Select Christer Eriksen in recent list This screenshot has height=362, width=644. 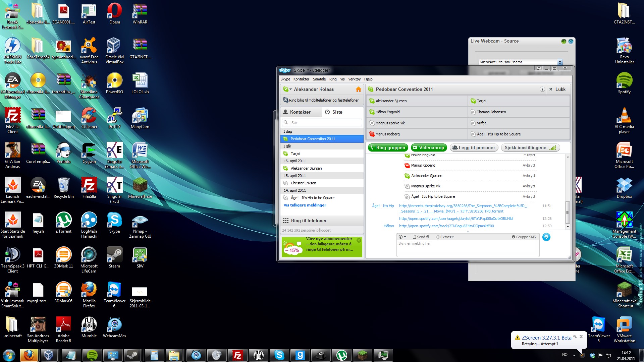(x=322, y=183)
